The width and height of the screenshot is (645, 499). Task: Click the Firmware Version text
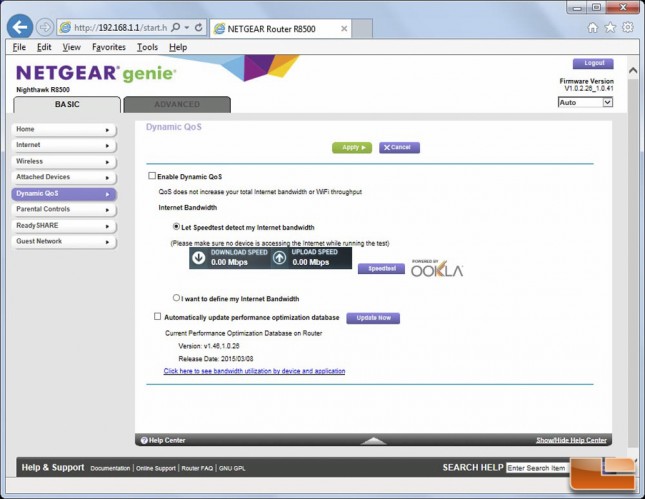(x=587, y=81)
